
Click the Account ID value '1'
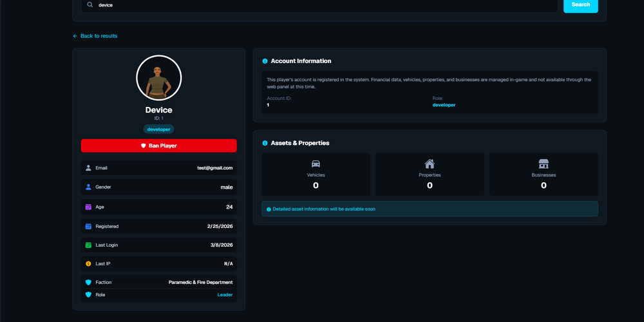click(268, 105)
